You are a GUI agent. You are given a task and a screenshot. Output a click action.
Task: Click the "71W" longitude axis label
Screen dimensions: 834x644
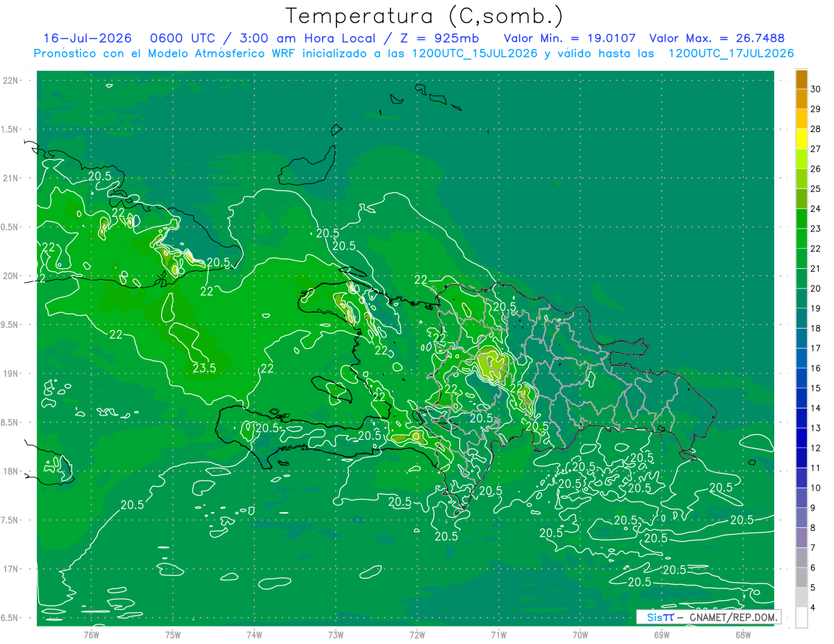pos(498,634)
